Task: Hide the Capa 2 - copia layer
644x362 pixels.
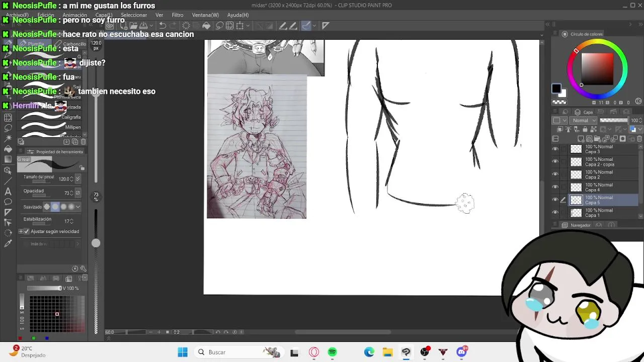Action: 555,162
